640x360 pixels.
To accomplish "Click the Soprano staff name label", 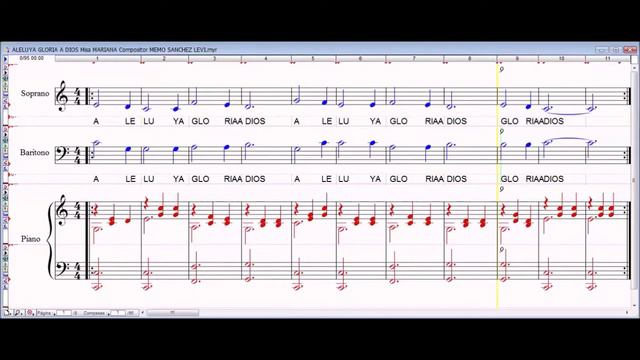I will tap(35, 93).
